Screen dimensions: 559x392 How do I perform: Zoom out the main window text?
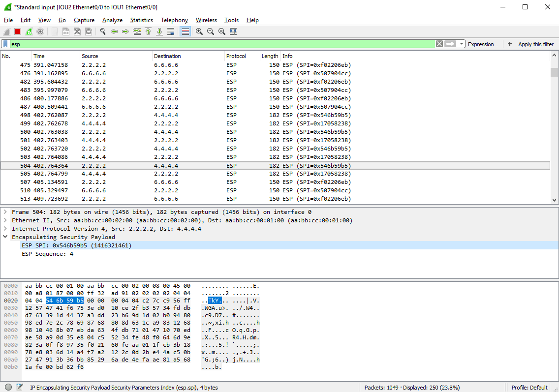point(210,31)
